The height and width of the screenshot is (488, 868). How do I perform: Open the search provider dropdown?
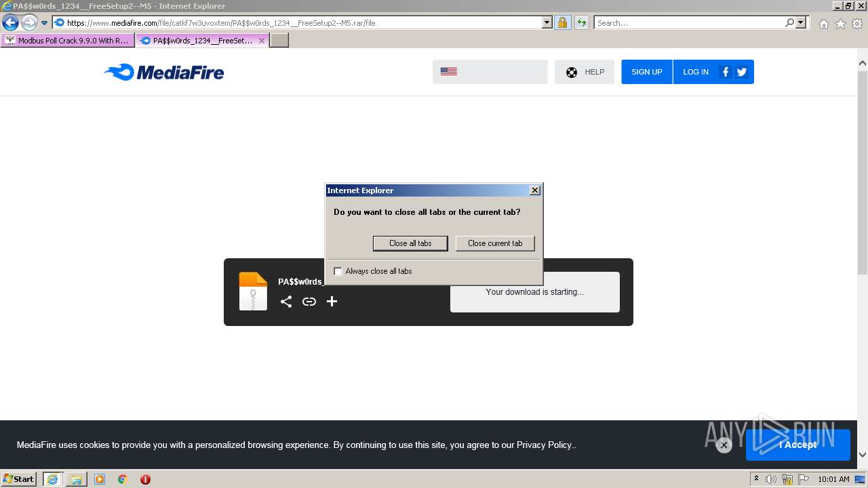point(802,22)
